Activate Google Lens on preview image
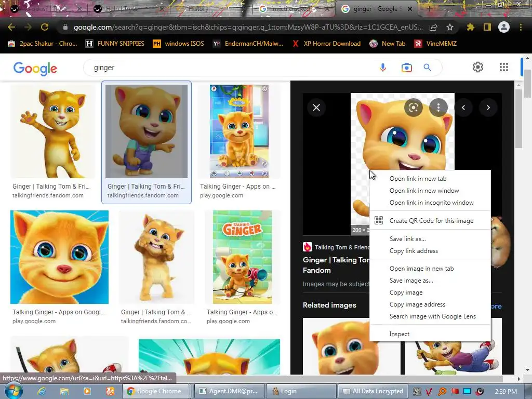 click(x=413, y=108)
